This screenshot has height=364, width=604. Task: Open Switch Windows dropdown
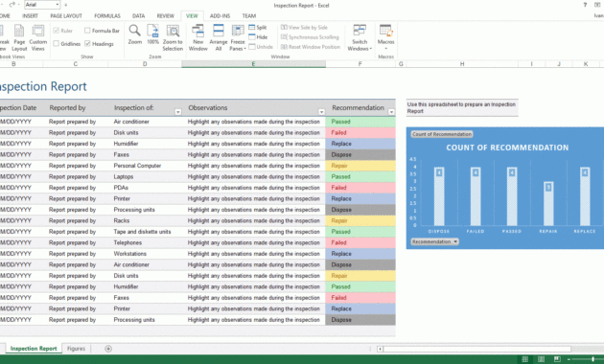[x=360, y=37]
